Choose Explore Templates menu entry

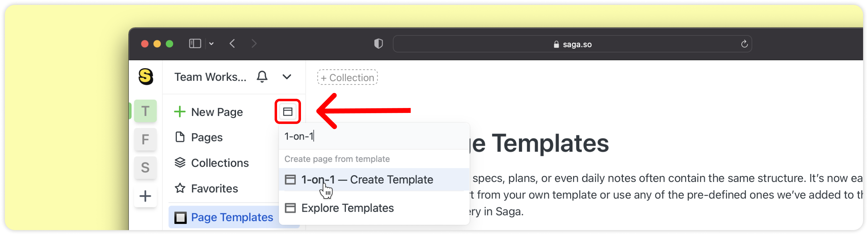347,208
